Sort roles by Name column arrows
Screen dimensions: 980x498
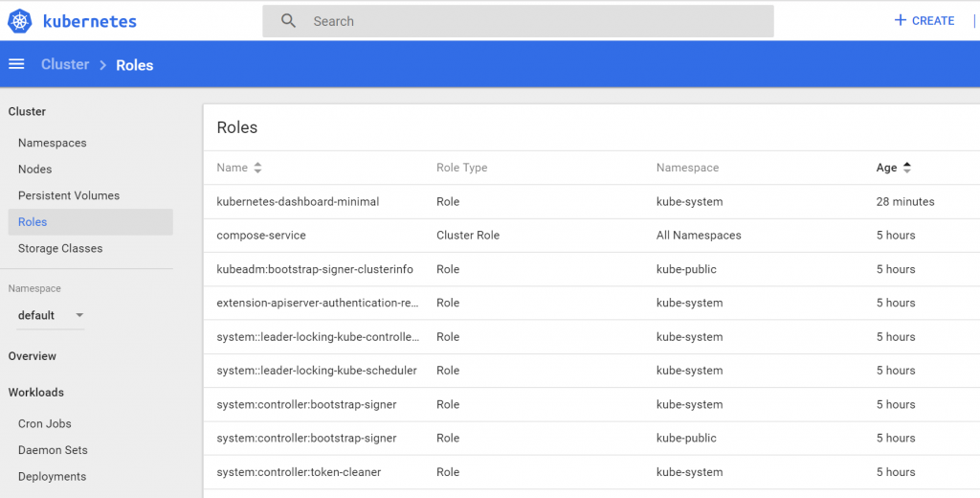(257, 168)
